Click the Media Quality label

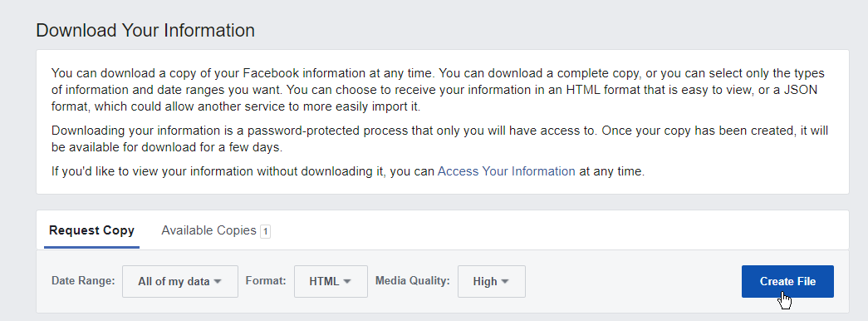click(x=413, y=280)
